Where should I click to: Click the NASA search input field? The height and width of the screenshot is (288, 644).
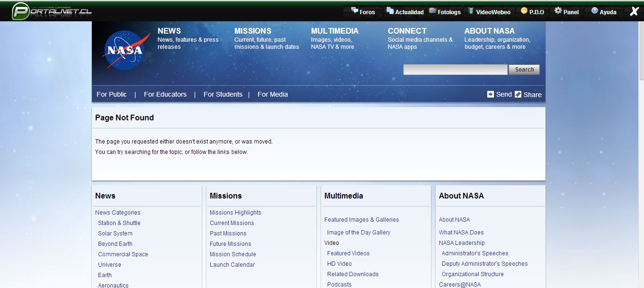455,70
